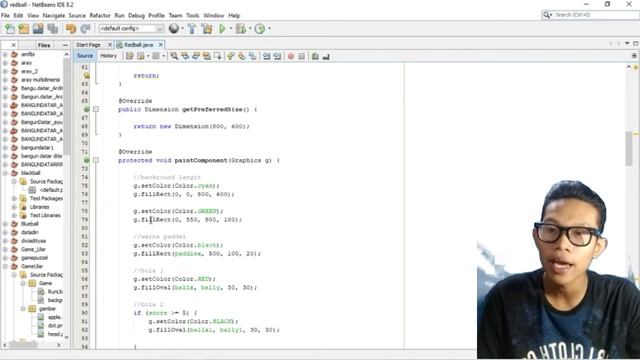Image resolution: width=640 pixels, height=360 pixels.
Task: Open the Profile Project dropdown arrow
Action: 269,29
